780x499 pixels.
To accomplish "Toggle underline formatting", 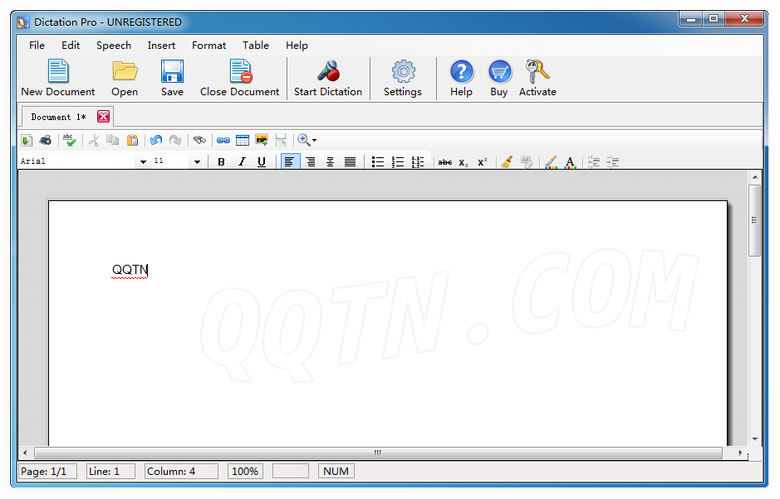I will [261, 162].
